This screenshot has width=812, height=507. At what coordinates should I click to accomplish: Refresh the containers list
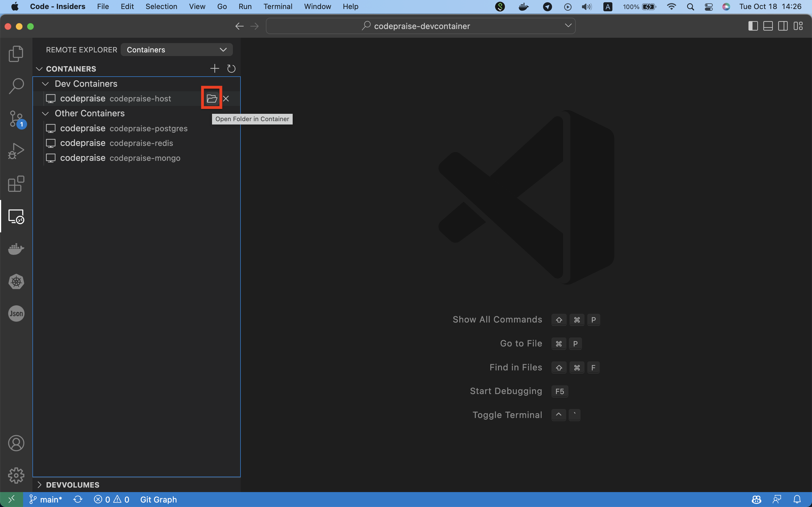point(231,69)
